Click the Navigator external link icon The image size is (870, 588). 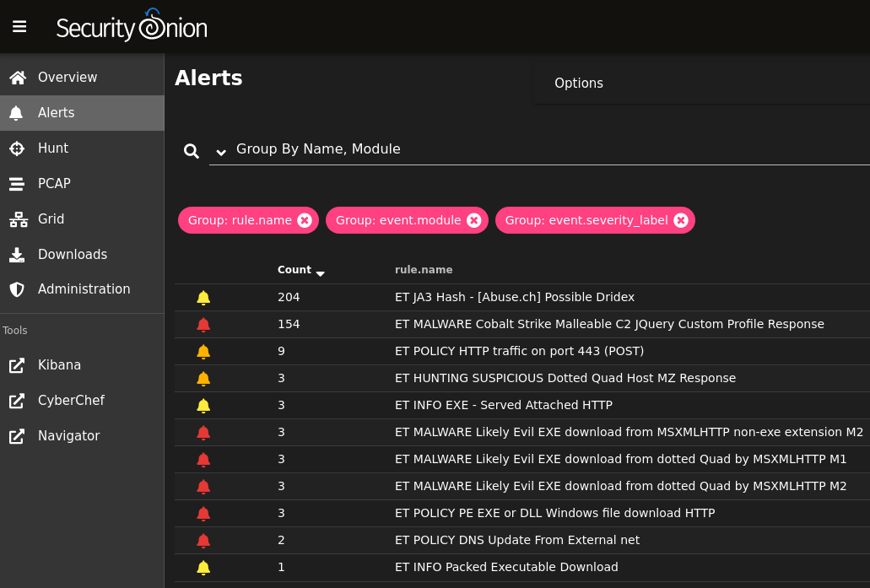17,436
